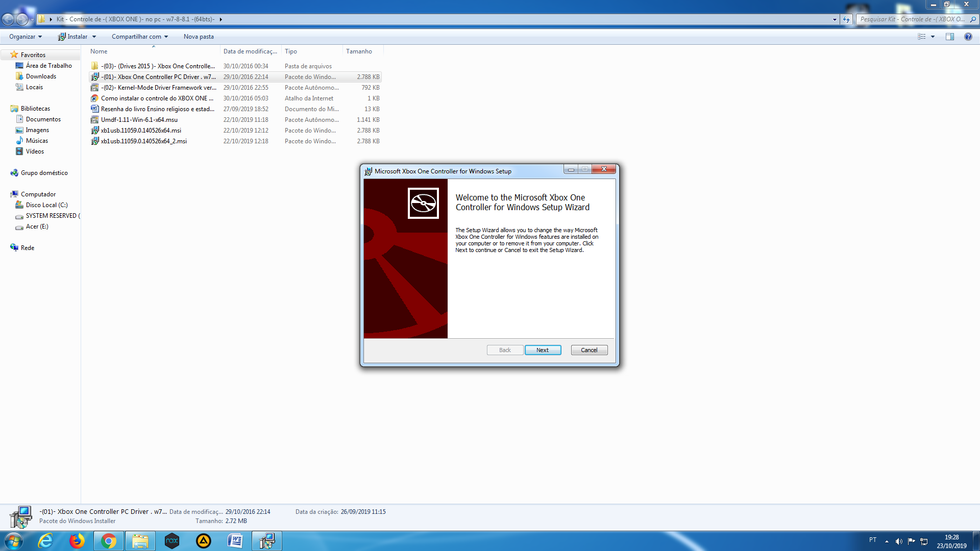Change the file view mode icon
This screenshot has height=551, width=980.
[922, 37]
